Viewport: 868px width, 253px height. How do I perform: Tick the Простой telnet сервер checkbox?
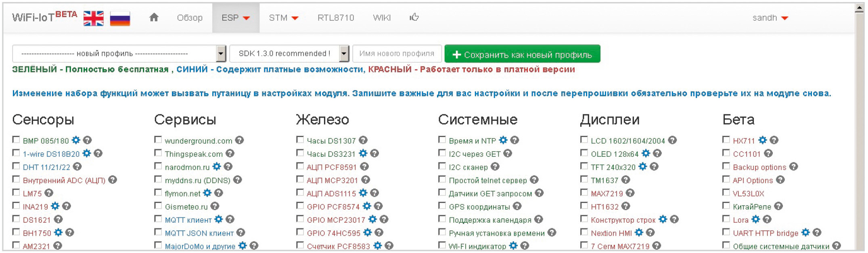[442, 179]
